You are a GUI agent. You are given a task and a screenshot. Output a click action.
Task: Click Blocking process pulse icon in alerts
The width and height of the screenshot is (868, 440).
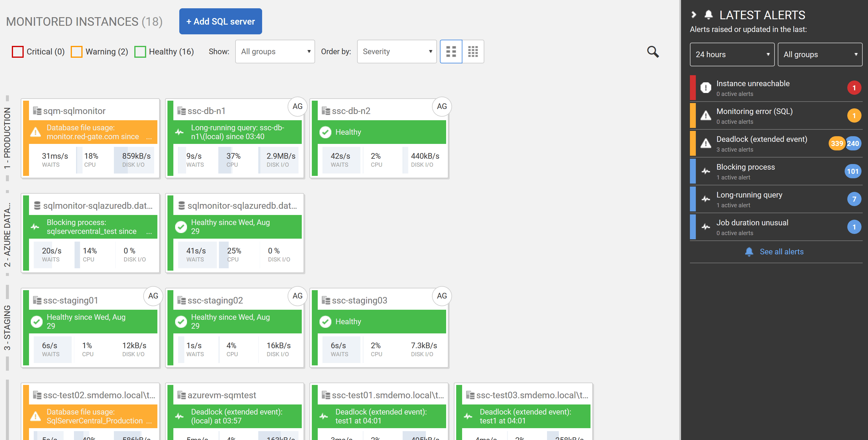coord(706,171)
